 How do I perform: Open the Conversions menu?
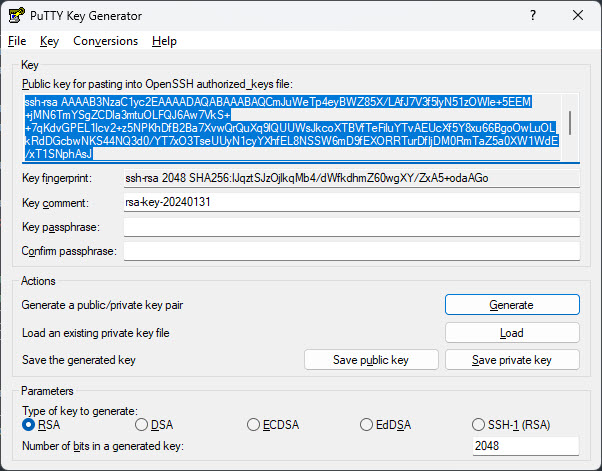[105, 41]
